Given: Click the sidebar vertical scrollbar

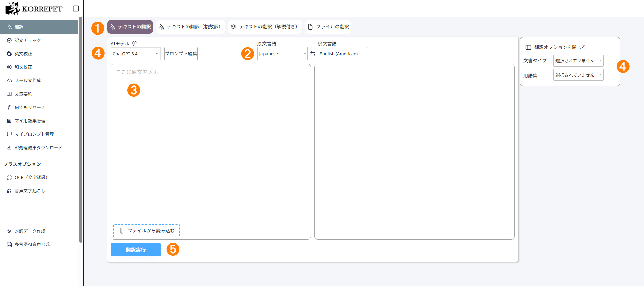Looking at the screenshot, I should point(81,129).
